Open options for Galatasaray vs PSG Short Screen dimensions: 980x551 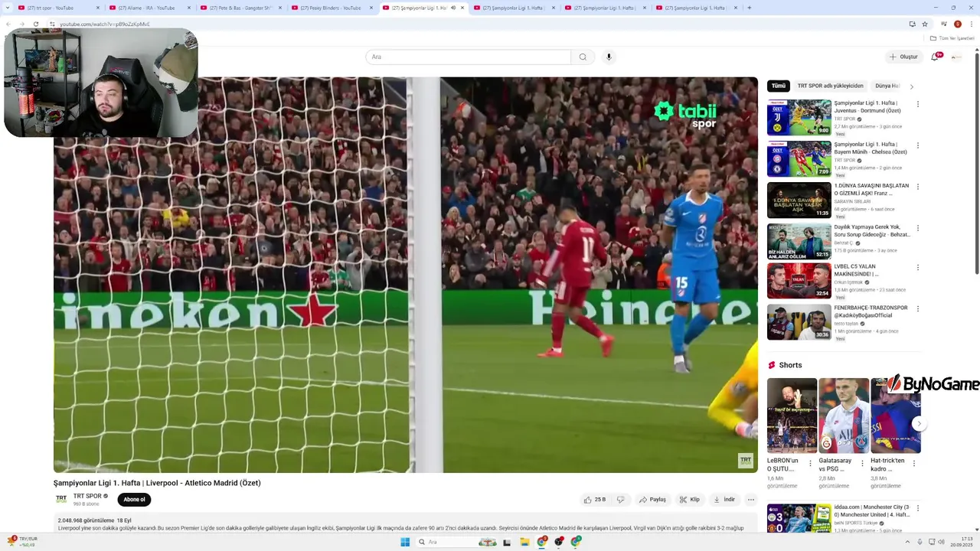pyautogui.click(x=862, y=463)
